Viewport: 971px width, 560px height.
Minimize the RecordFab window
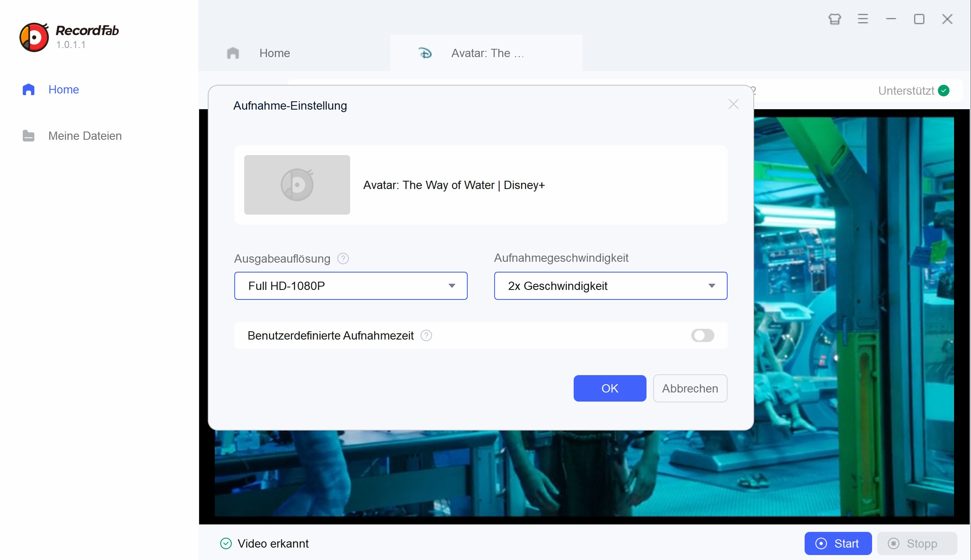click(891, 19)
